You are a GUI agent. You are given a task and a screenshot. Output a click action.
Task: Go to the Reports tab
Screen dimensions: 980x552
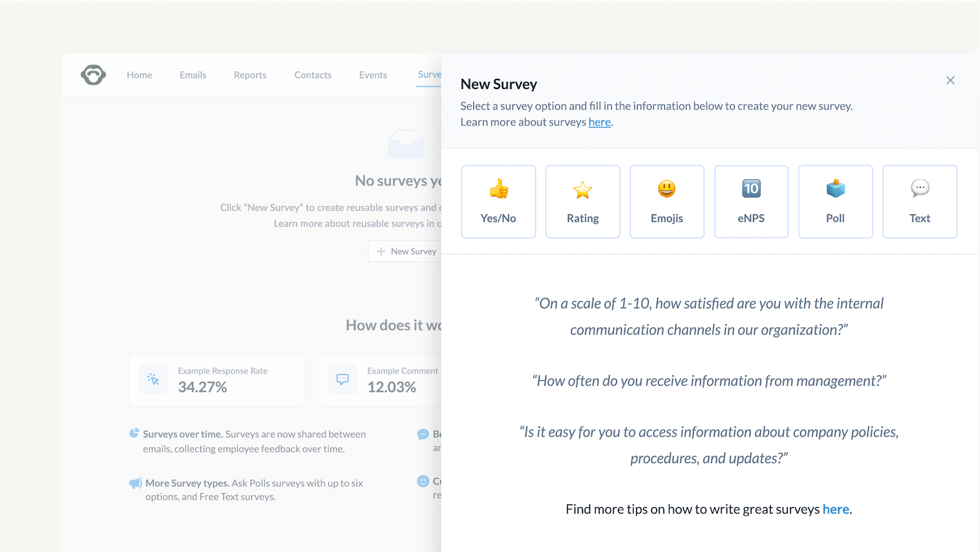(250, 75)
